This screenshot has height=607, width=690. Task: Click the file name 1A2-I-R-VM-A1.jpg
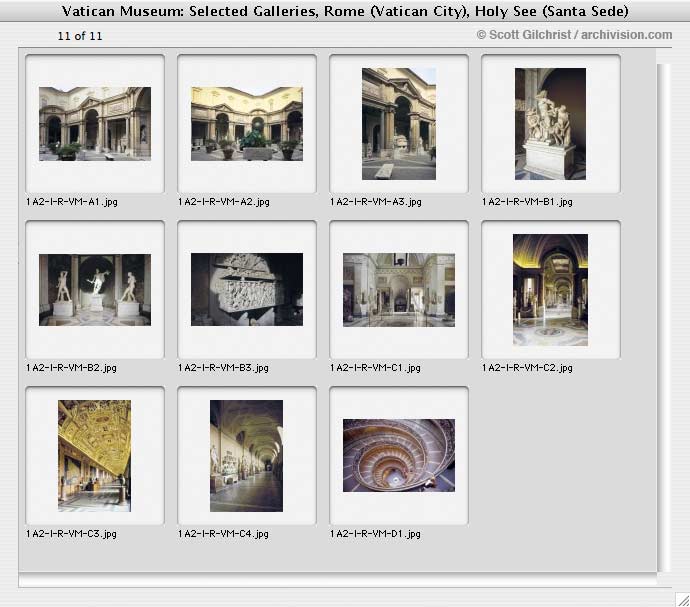point(72,202)
